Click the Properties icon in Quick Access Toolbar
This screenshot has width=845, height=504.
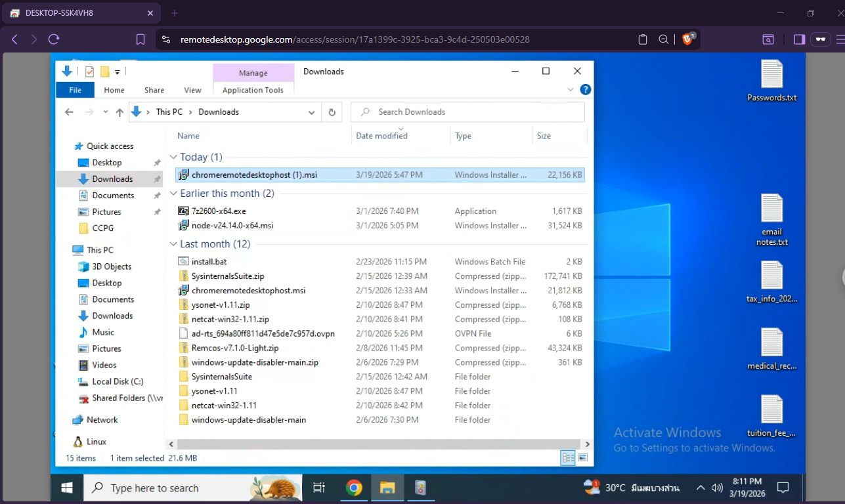click(x=89, y=72)
